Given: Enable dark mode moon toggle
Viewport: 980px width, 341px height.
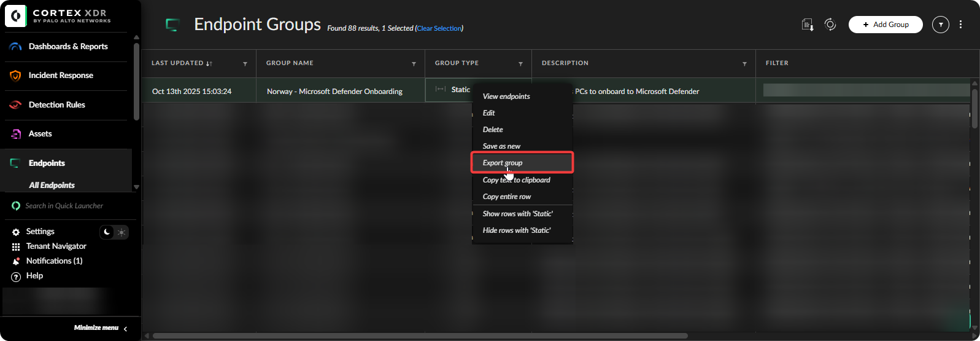Looking at the screenshot, I should coord(107,232).
